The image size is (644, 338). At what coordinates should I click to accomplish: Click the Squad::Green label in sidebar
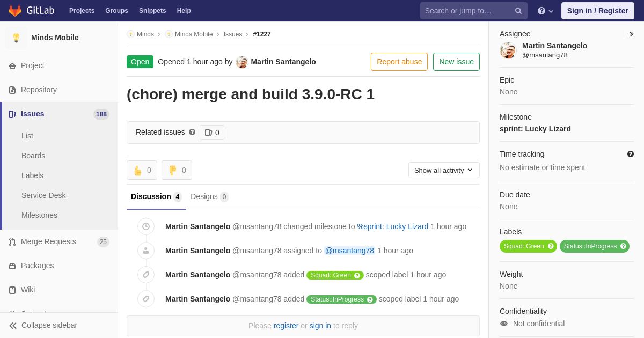pos(524,246)
